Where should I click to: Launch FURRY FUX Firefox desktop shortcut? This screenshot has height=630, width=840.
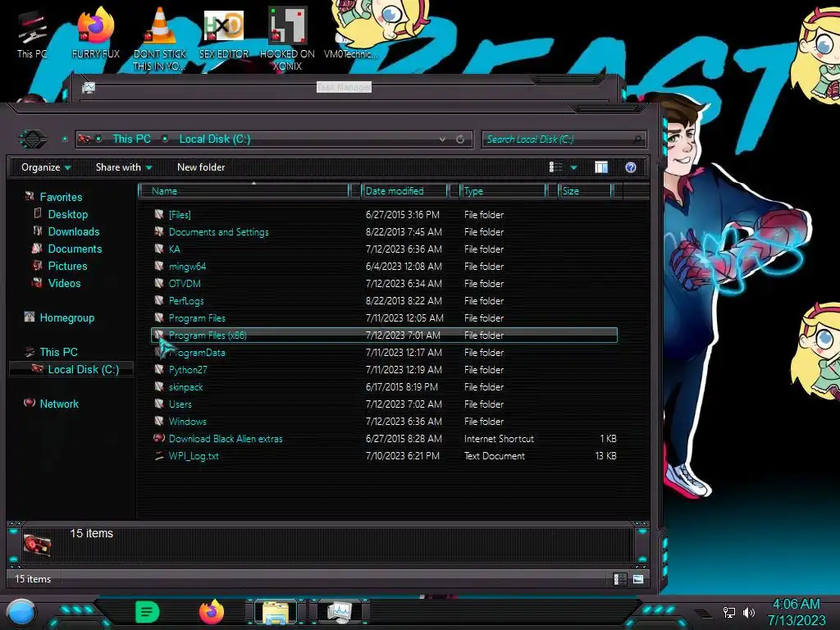(95, 33)
